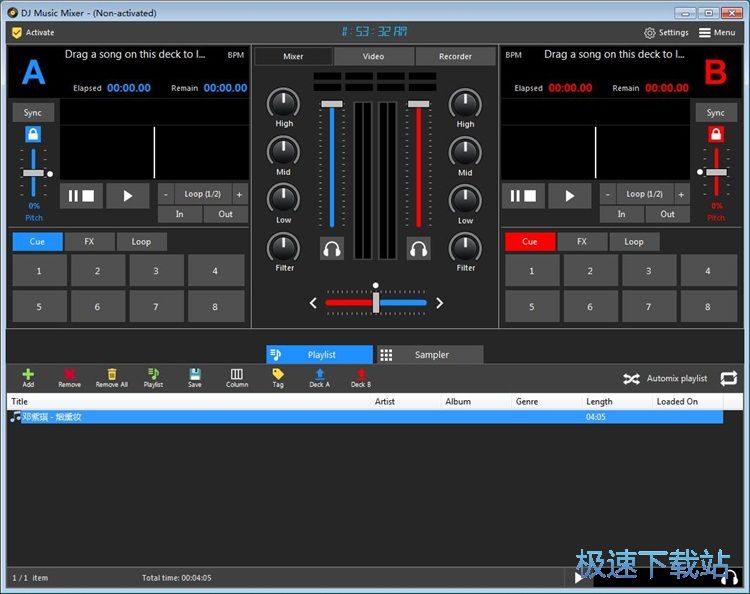Add a song with the green plus icon
750x594 pixels.
click(x=28, y=375)
